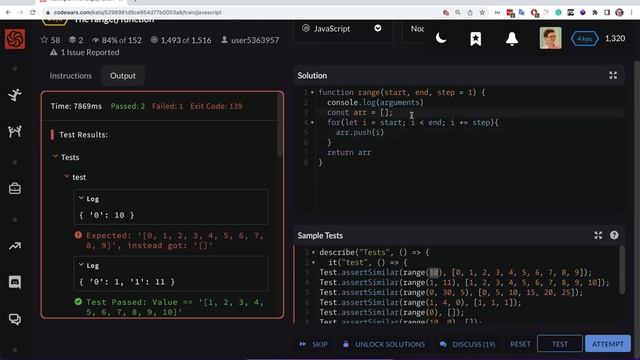This screenshot has width=640, height=360.
Task: Fold the it('test') block in Sample Tests
Action: [x=313, y=262]
